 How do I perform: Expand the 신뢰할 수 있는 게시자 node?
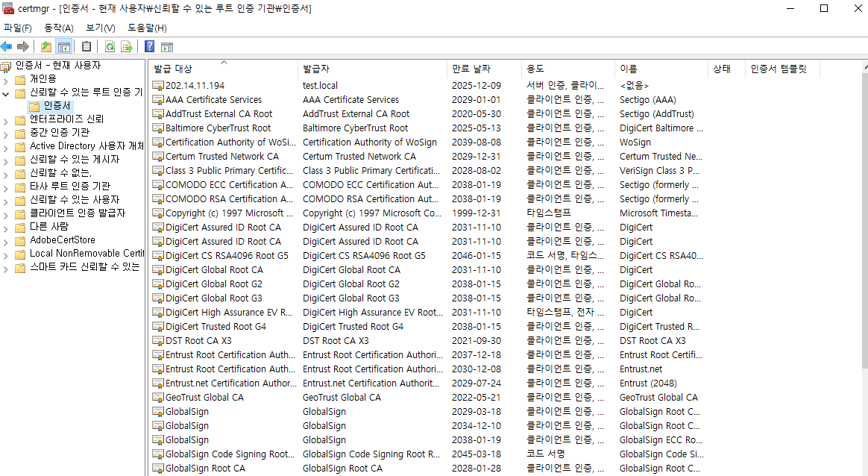pos(5,160)
